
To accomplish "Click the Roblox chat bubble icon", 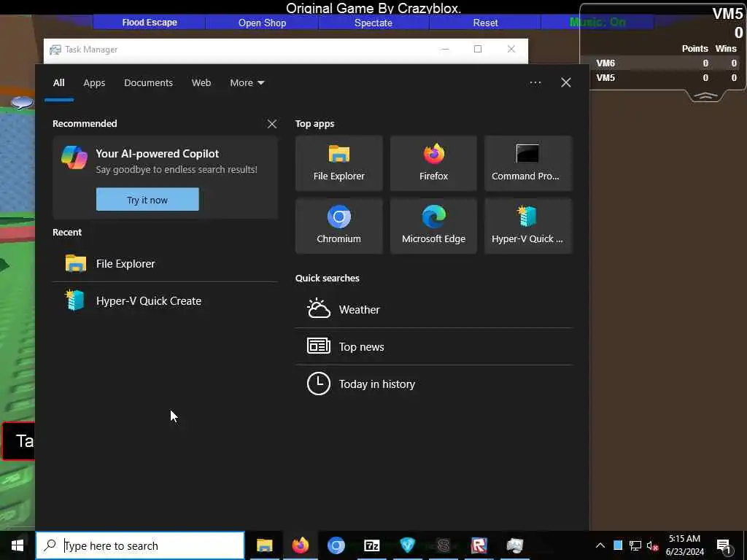I will (x=22, y=102).
